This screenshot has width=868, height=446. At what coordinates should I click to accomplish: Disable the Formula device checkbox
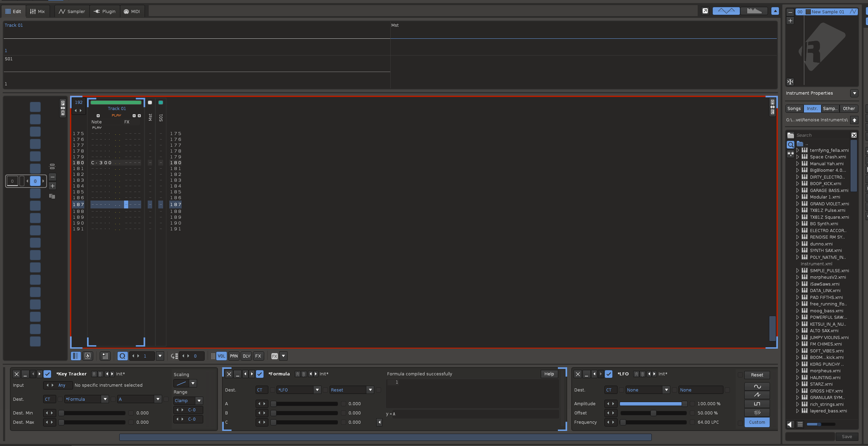coord(260,374)
